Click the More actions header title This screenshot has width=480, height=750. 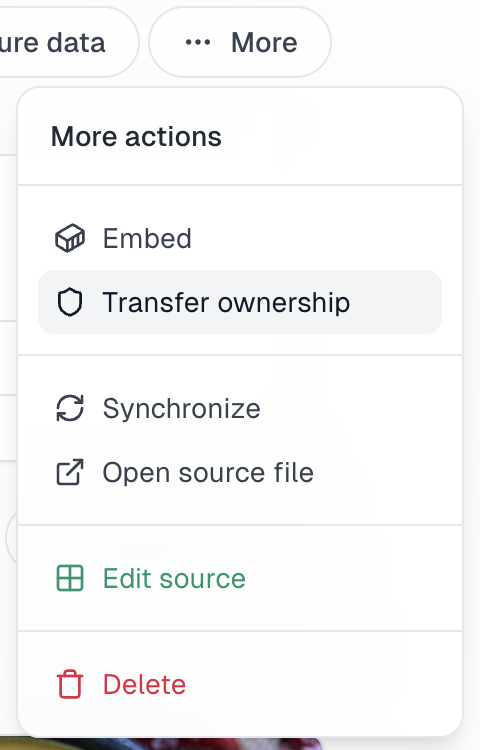click(x=136, y=137)
